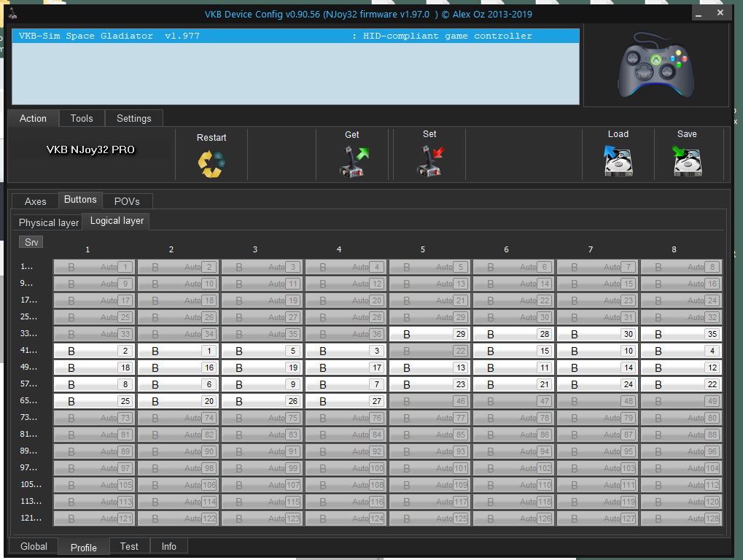Open the Info tab
The width and height of the screenshot is (743, 560).
(168, 546)
